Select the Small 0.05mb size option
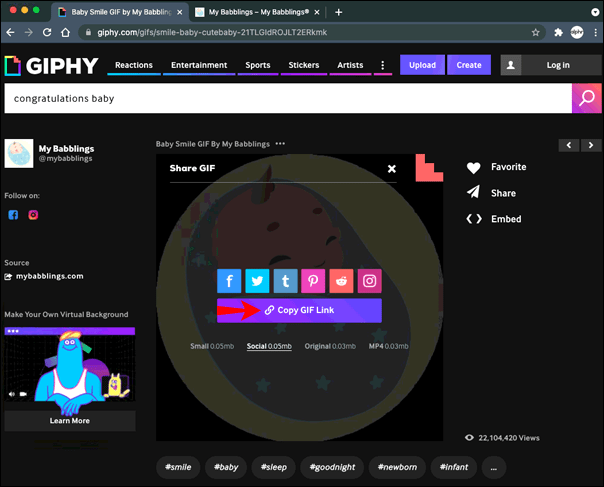Viewport: 604px width, 487px height. 213,347
